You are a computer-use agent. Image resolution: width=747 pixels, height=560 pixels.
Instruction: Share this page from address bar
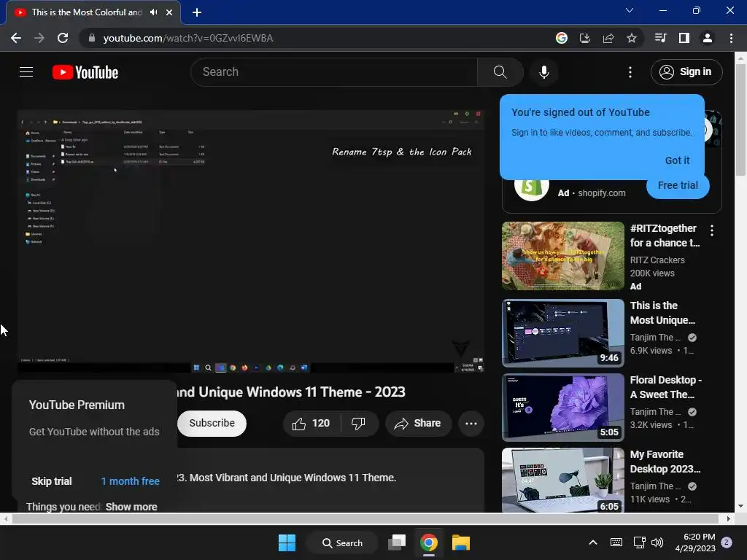tap(608, 38)
